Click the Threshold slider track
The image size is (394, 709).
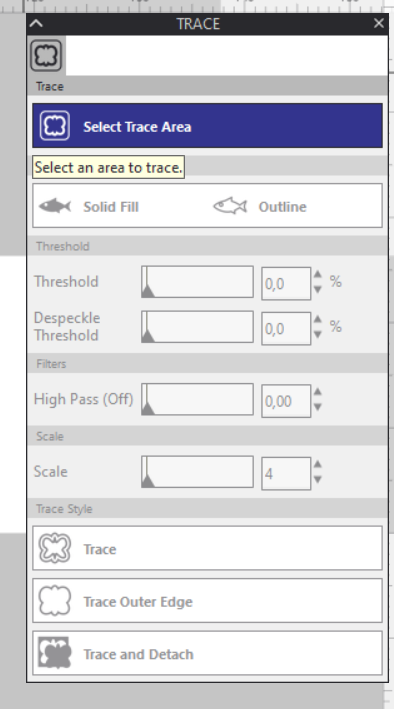(197, 282)
